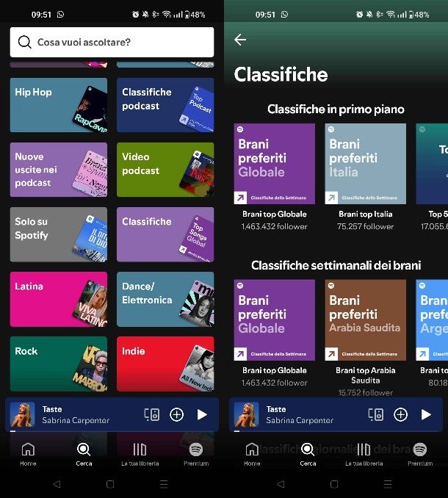The height and width of the screenshot is (498, 448).
Task: Go to Home tab on right screen
Action: [x=252, y=455]
